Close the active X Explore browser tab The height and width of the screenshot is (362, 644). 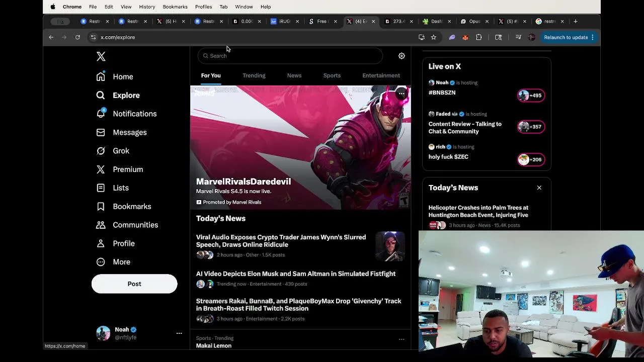click(373, 21)
